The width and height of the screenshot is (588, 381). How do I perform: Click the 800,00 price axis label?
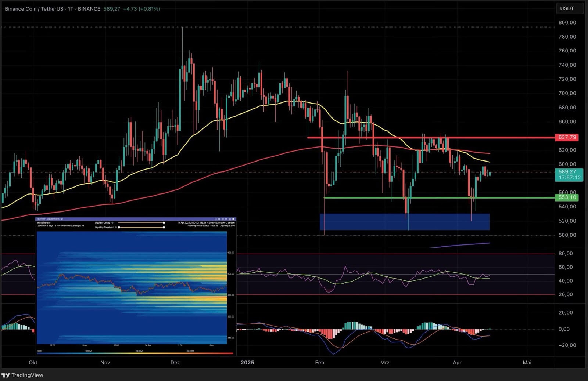pos(567,22)
